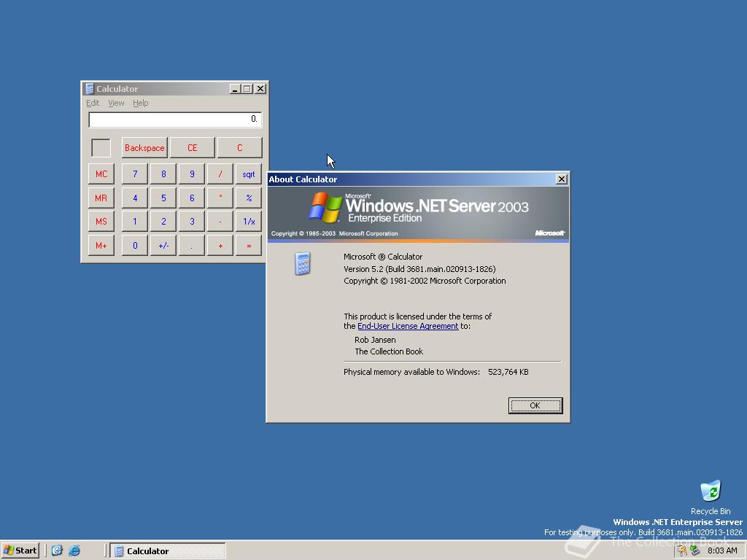Click the equals (=) button
This screenshot has width=747, height=560.
point(249,245)
